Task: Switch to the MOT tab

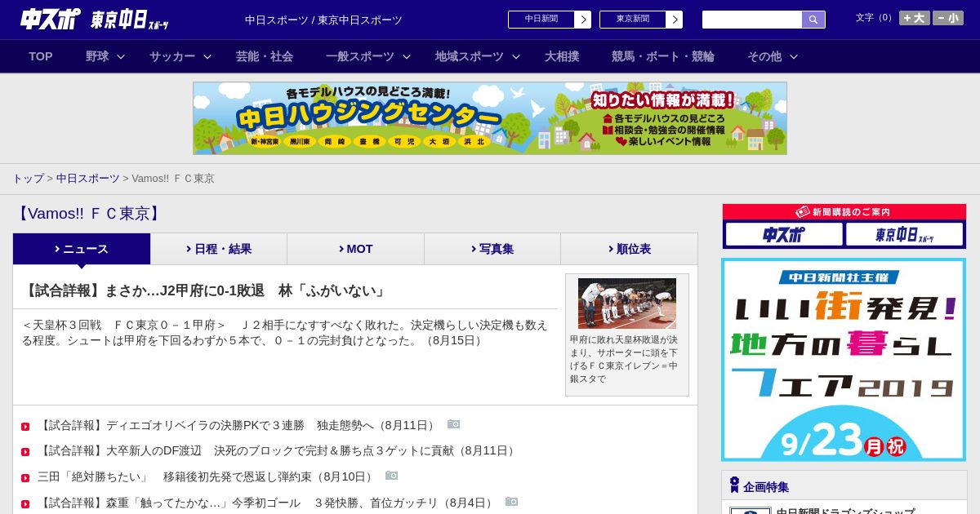Action: pos(355,249)
